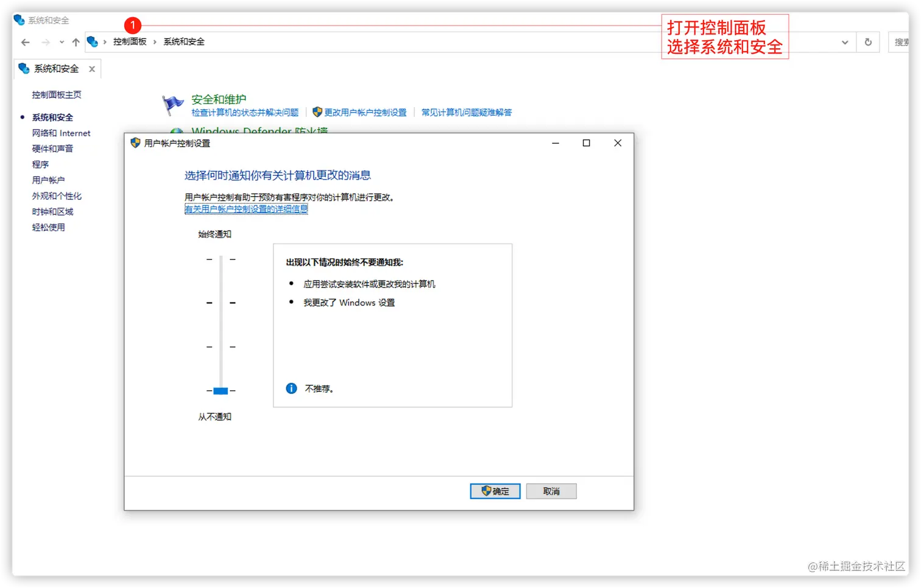Viewport: 921px width, 588px height.
Task: Click the back navigation arrow
Action: pyautogui.click(x=24, y=42)
